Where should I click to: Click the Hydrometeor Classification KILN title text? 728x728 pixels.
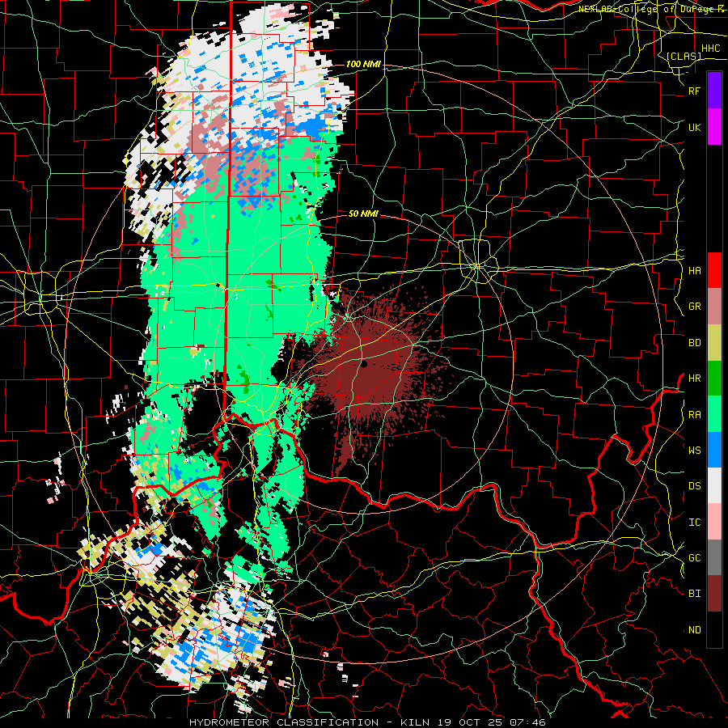click(367, 722)
